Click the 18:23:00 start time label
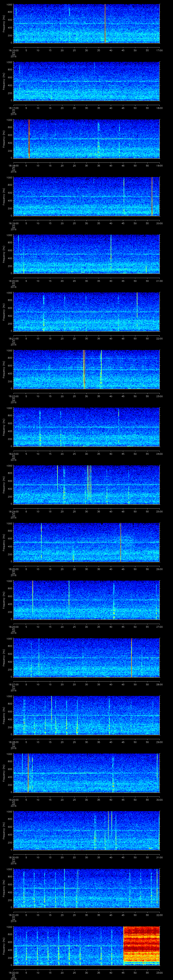 click(x=14, y=454)
